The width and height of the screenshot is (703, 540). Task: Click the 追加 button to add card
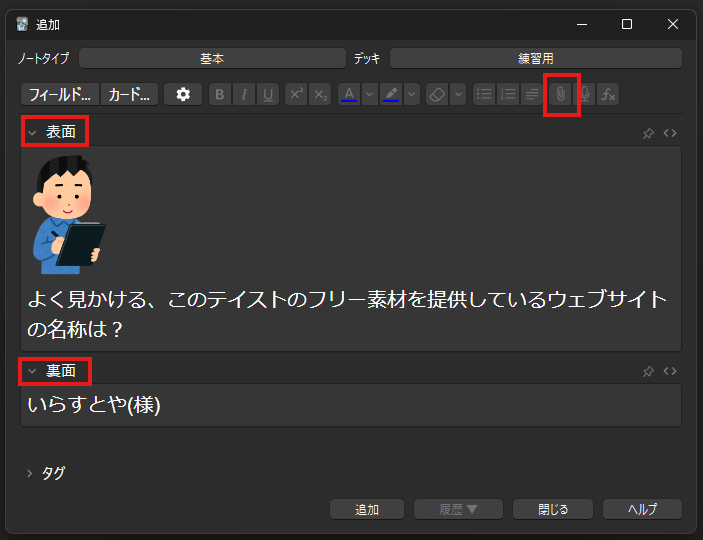pyautogui.click(x=367, y=509)
